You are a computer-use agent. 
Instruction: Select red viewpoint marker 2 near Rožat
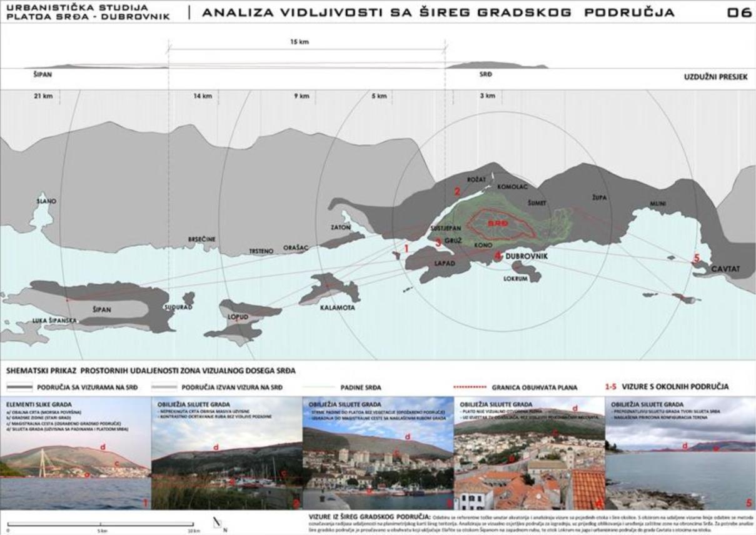tap(457, 191)
